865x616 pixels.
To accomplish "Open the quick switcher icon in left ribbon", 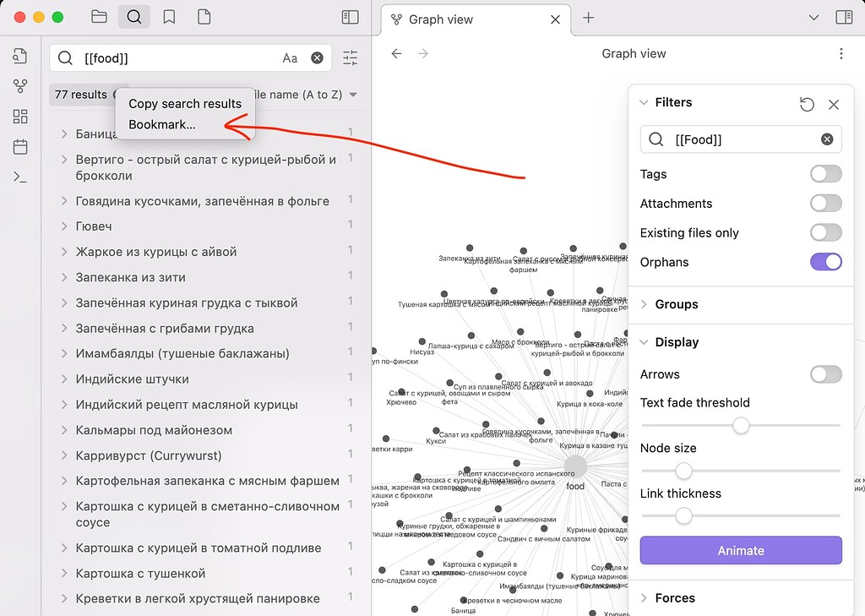I will pyautogui.click(x=20, y=55).
